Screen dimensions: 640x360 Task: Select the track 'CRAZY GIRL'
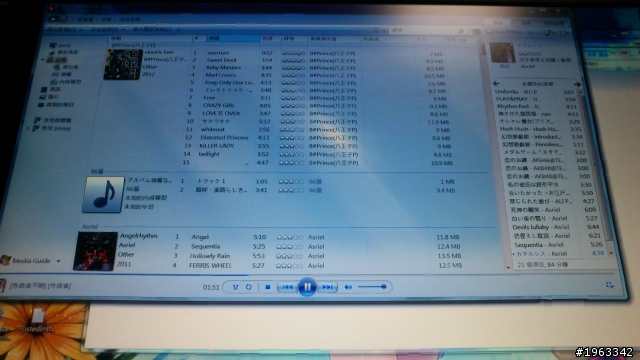point(218,105)
